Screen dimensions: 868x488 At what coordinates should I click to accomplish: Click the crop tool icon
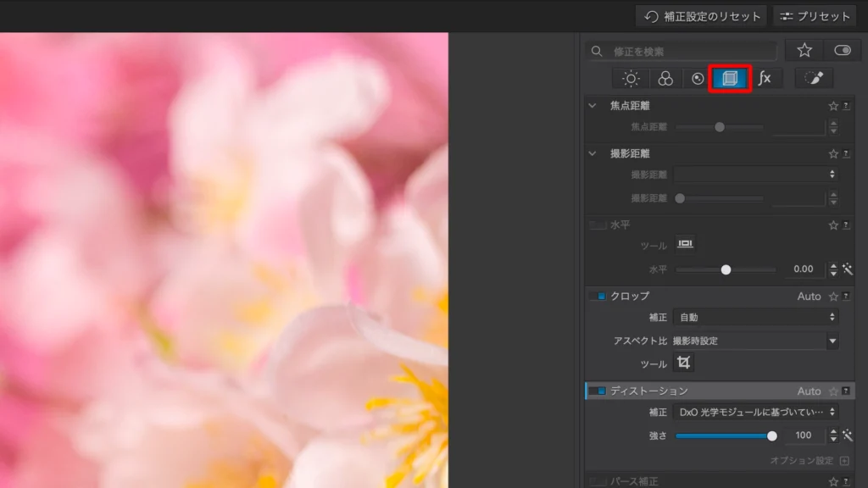pos(683,363)
